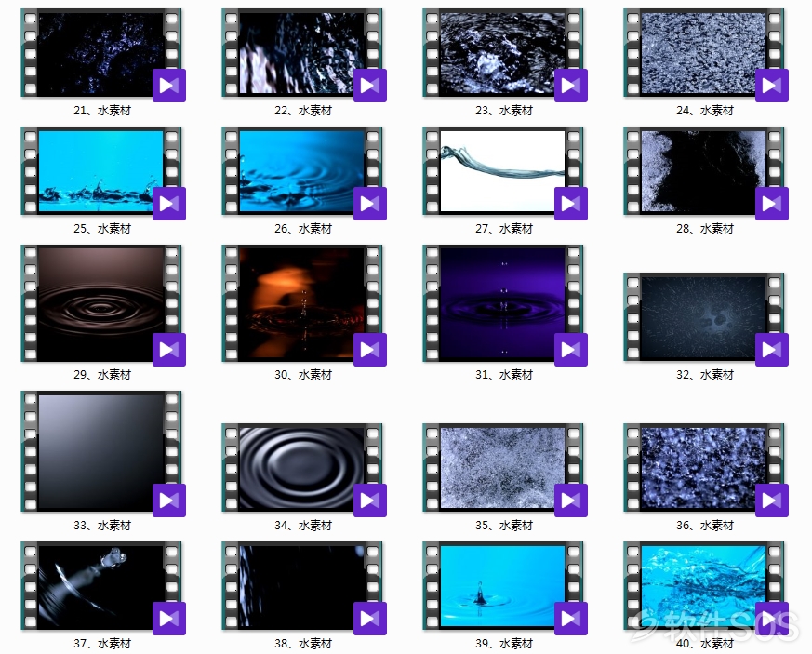Click the caption 36、水素材
Screen dimensions: 812x654
(x=705, y=525)
